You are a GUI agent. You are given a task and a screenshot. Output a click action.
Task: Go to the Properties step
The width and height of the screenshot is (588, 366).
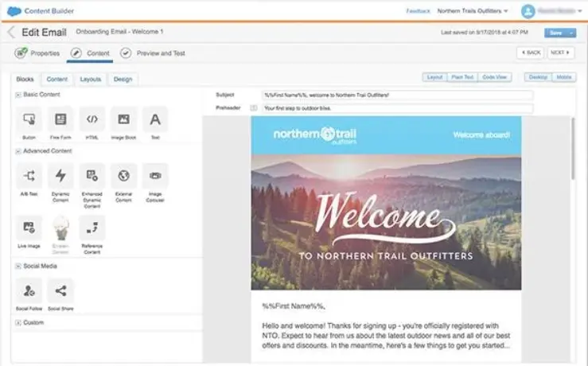37,53
